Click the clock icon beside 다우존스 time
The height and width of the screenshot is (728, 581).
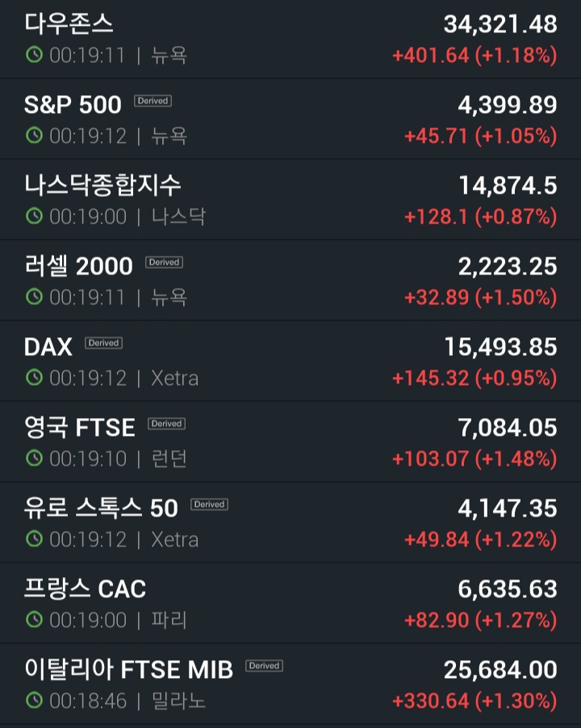[34, 55]
